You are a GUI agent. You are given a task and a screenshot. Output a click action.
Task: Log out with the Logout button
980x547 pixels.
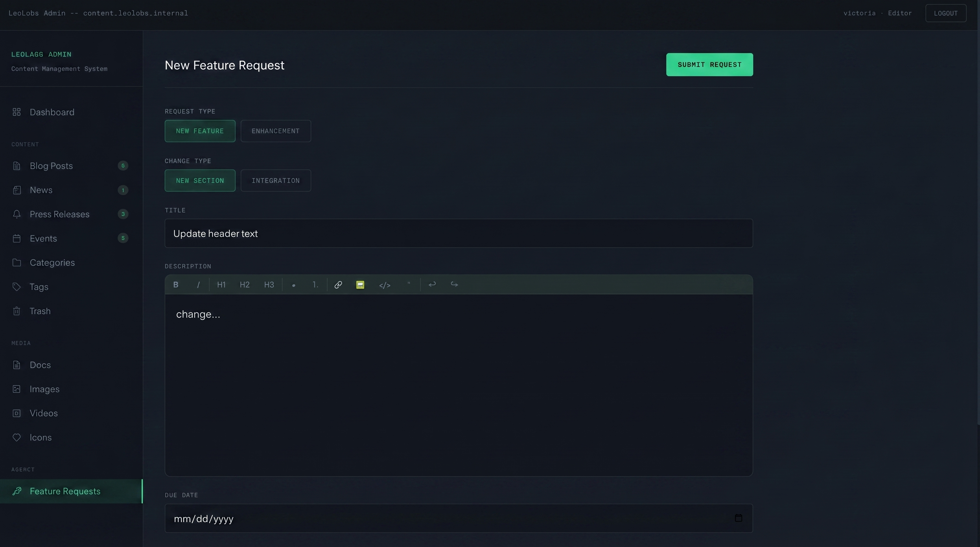946,13
